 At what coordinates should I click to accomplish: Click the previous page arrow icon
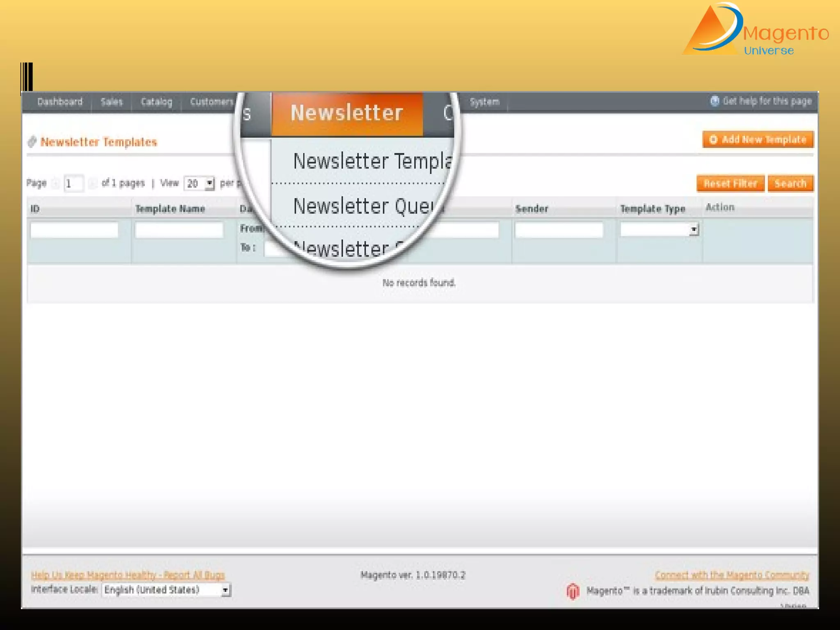coord(56,183)
